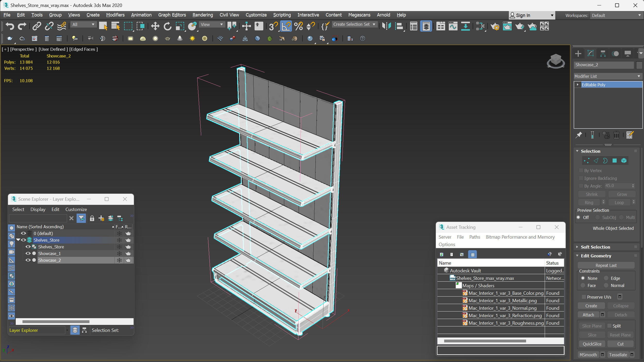Click the object color swatch beside Showcase_2
This screenshot has height=362, width=644.
639,65
